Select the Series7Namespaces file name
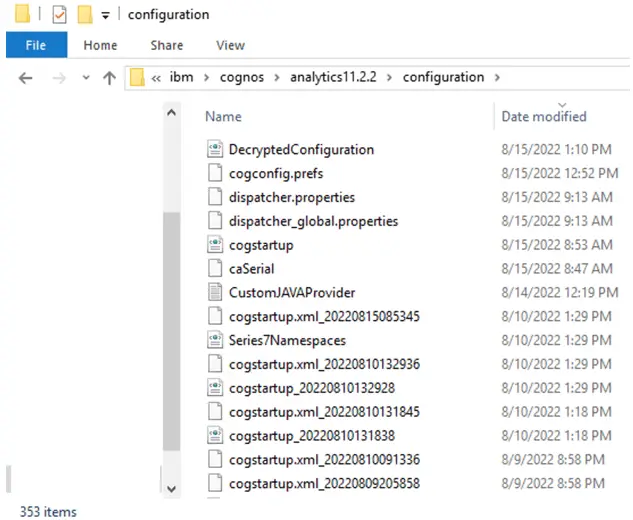The width and height of the screenshot is (633, 520). click(x=287, y=340)
